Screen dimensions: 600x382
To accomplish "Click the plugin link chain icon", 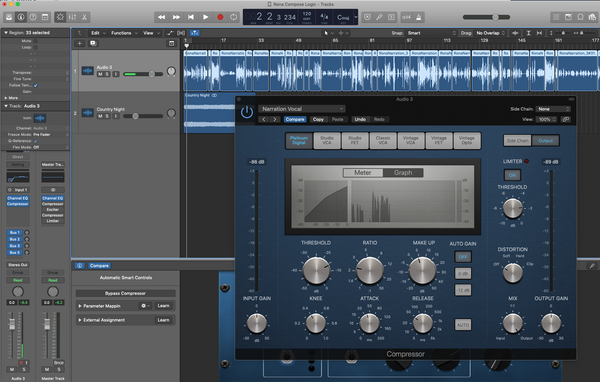I will (566, 119).
